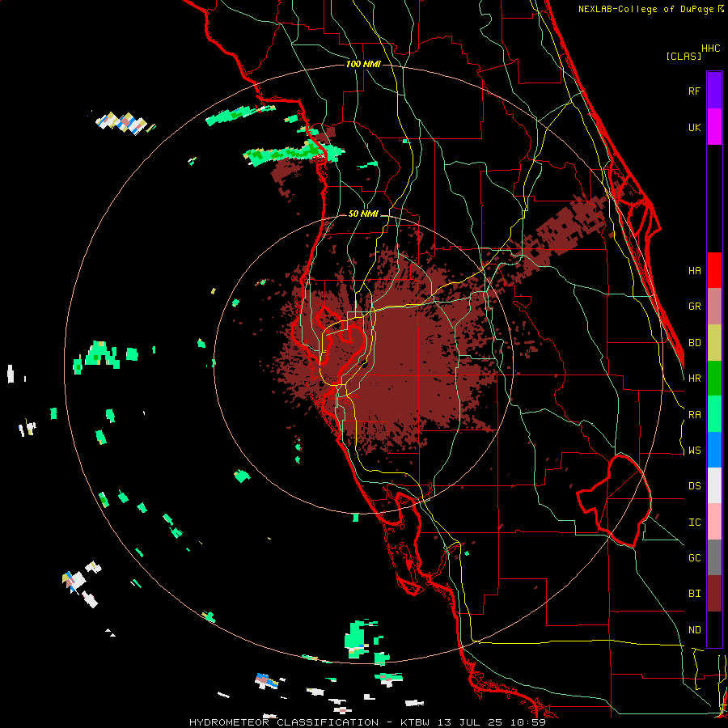Click the '100 NMI' range ring label
The image size is (728, 728).
click(x=363, y=64)
